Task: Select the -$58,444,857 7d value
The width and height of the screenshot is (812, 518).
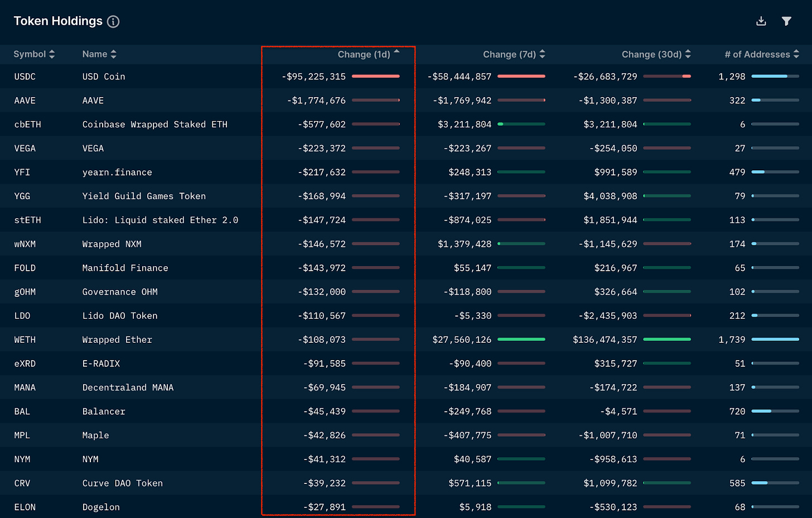Action: [460, 76]
